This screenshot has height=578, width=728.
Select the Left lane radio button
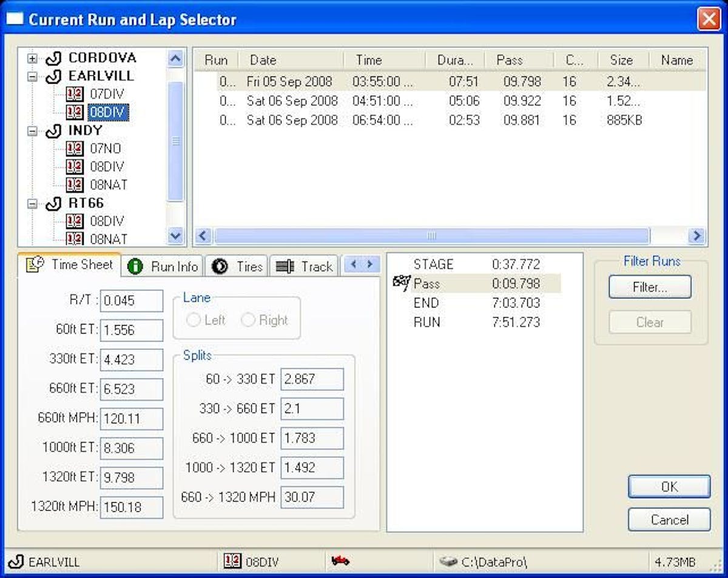[194, 320]
